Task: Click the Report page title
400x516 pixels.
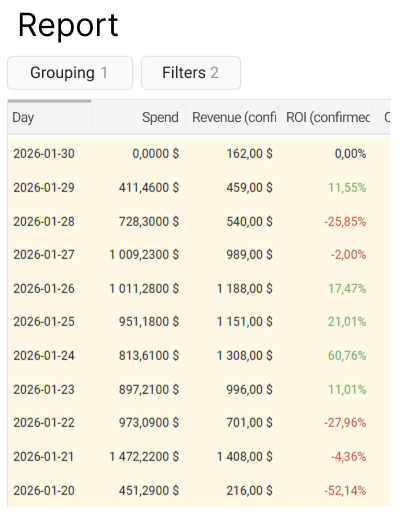Action: point(68,25)
